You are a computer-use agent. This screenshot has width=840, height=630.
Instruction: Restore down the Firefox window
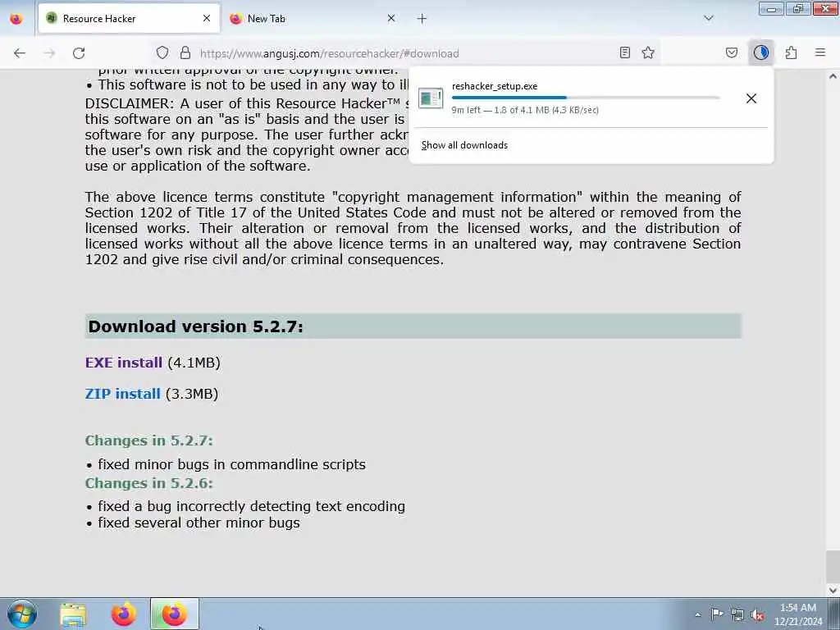[797, 8]
